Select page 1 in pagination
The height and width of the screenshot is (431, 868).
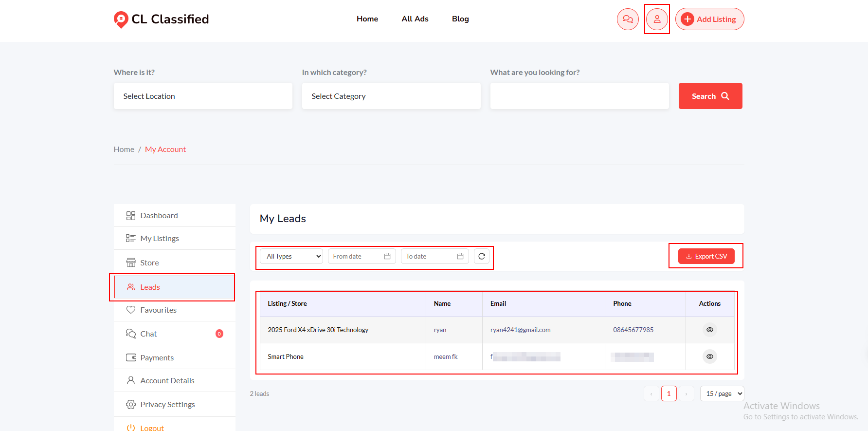tap(669, 394)
